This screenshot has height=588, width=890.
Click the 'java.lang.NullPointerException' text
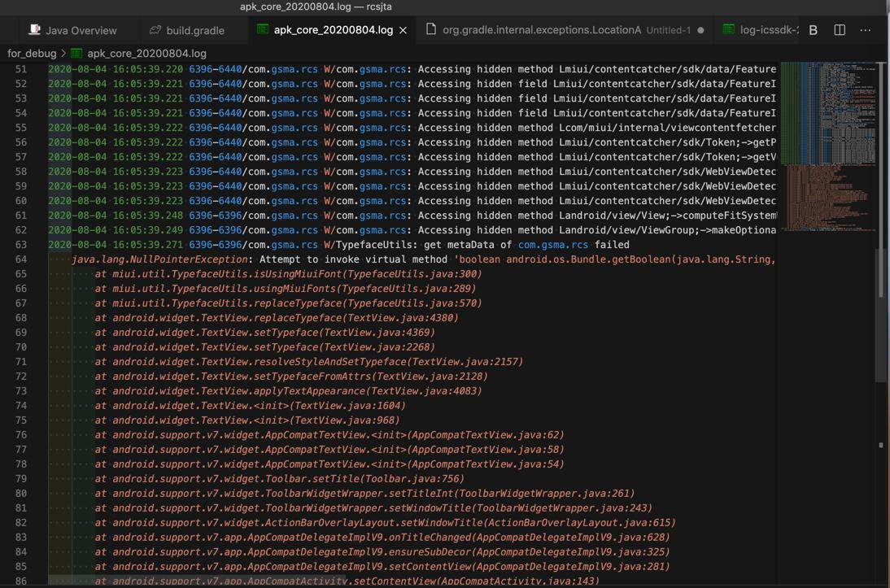tap(160, 259)
